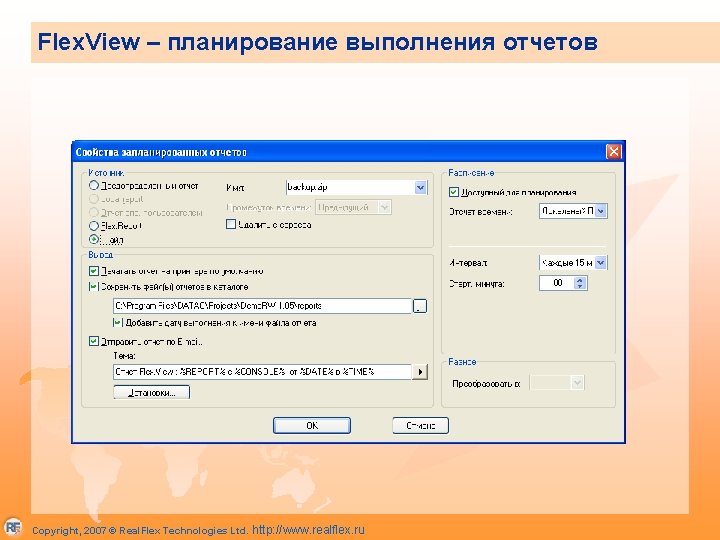Open the Отсчет времени dropdown
The height and width of the screenshot is (540, 720).
[x=601, y=211]
